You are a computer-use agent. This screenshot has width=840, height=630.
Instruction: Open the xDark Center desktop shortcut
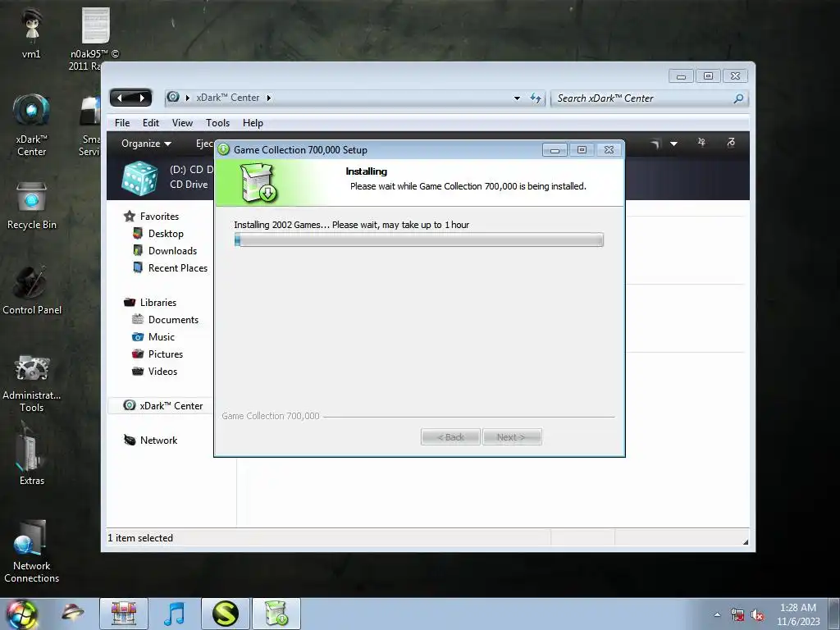coord(32,125)
